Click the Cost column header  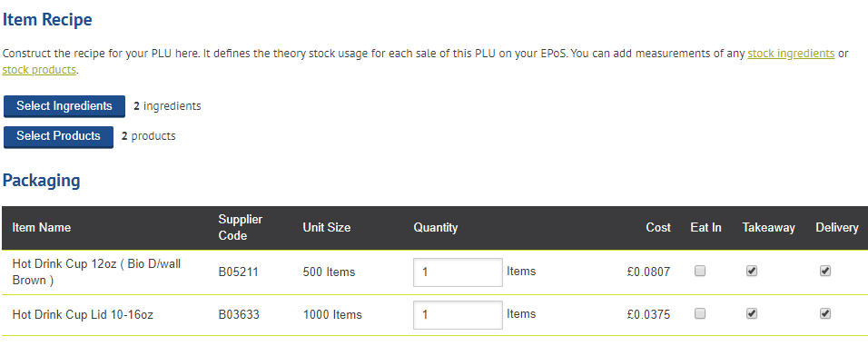point(658,228)
